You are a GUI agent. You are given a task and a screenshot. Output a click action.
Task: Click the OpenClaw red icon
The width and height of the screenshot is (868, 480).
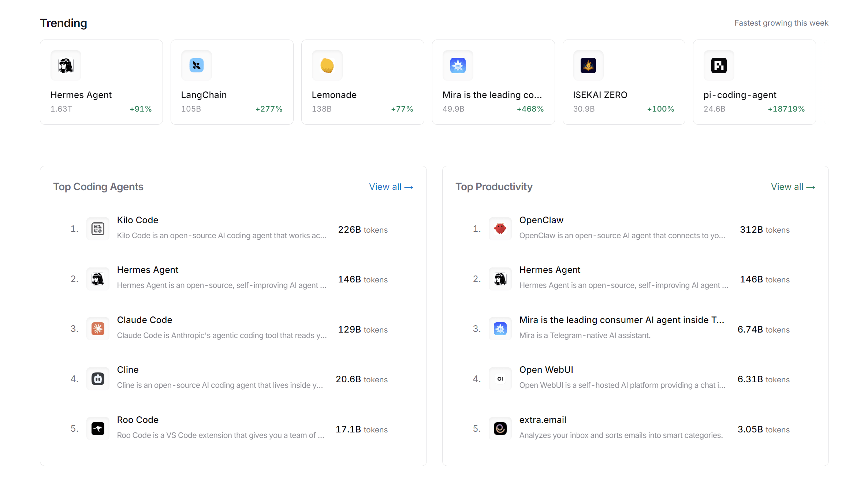(500, 229)
